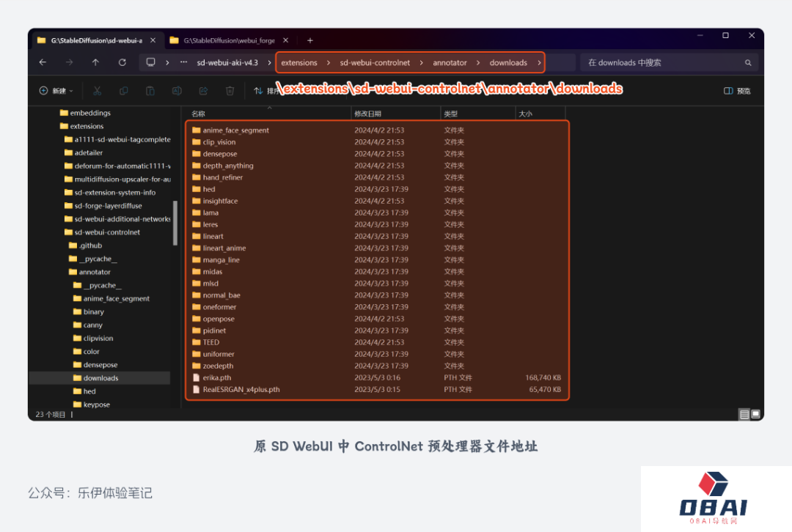
Task: Sort by the 大小 column header
Action: click(x=525, y=114)
